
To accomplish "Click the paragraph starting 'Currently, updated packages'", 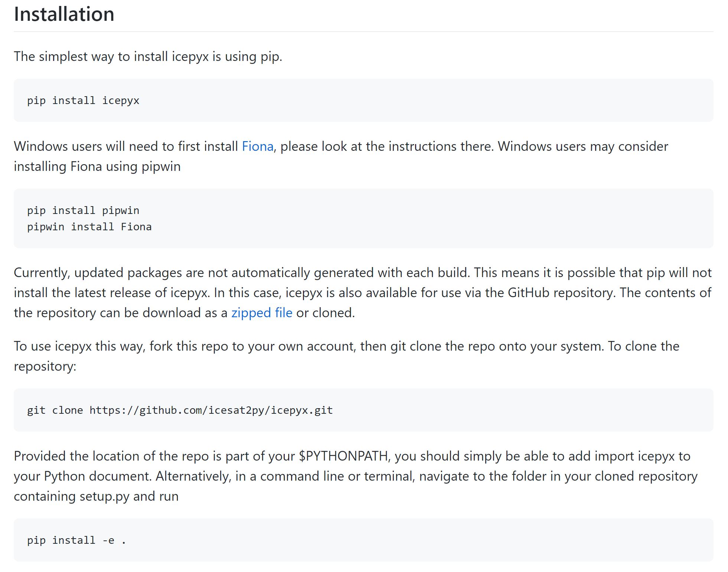I will point(363,293).
